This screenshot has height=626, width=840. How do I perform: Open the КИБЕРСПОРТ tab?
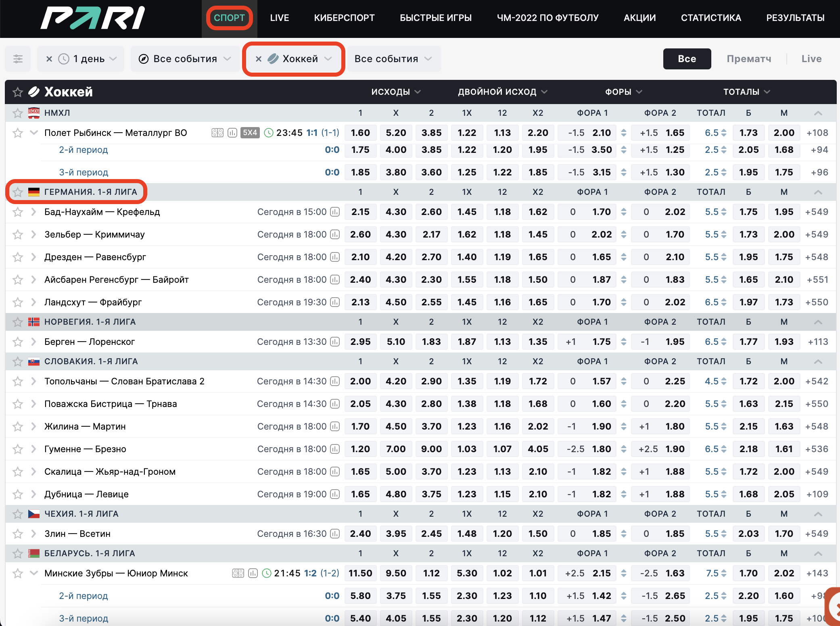point(344,18)
